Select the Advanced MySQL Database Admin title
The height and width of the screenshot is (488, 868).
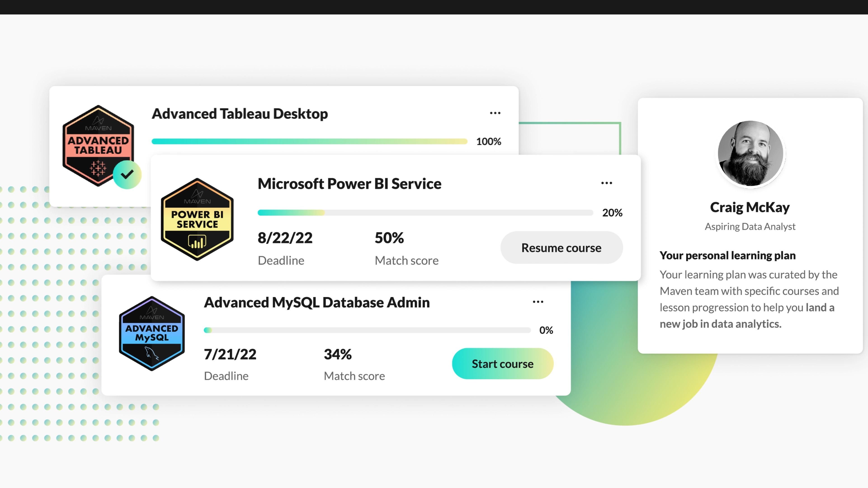(x=317, y=303)
